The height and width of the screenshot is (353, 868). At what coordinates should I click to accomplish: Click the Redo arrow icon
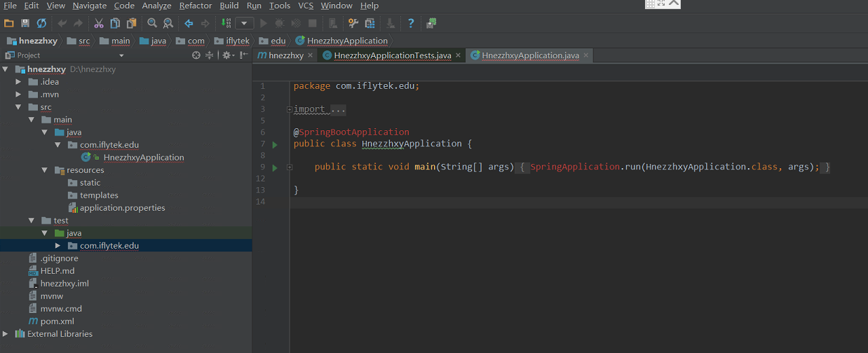[78, 23]
